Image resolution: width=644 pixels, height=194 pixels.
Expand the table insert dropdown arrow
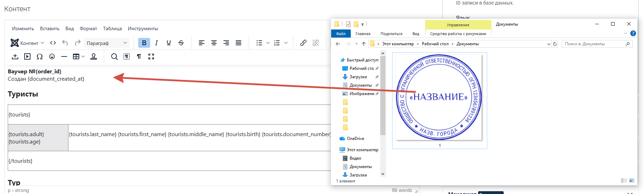83,56
